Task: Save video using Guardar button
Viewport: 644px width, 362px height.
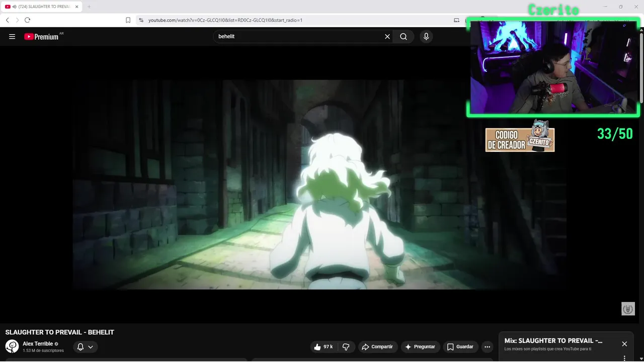Action: click(x=460, y=347)
